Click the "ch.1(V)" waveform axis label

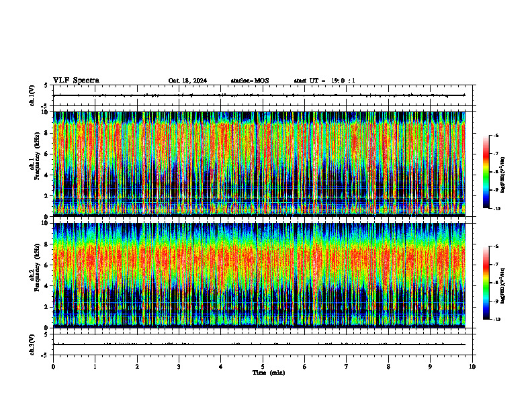32,95
